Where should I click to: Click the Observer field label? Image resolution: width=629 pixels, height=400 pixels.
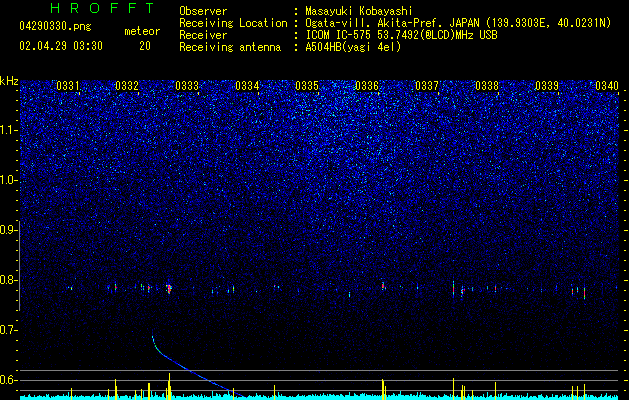(x=203, y=11)
